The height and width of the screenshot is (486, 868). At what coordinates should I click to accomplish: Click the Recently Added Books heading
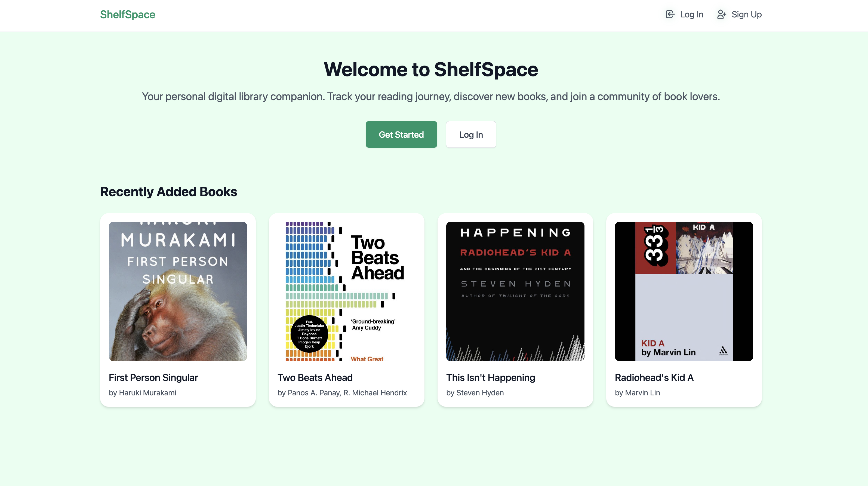168,192
